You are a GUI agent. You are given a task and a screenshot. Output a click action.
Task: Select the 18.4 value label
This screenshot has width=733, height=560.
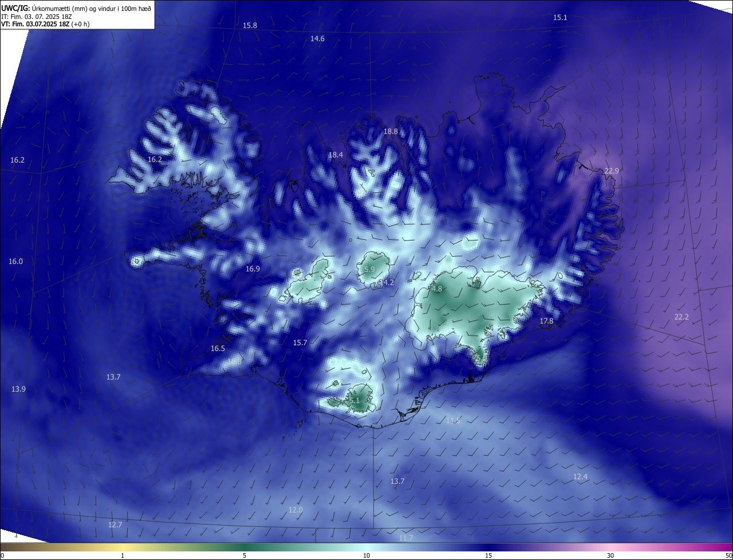point(336,155)
